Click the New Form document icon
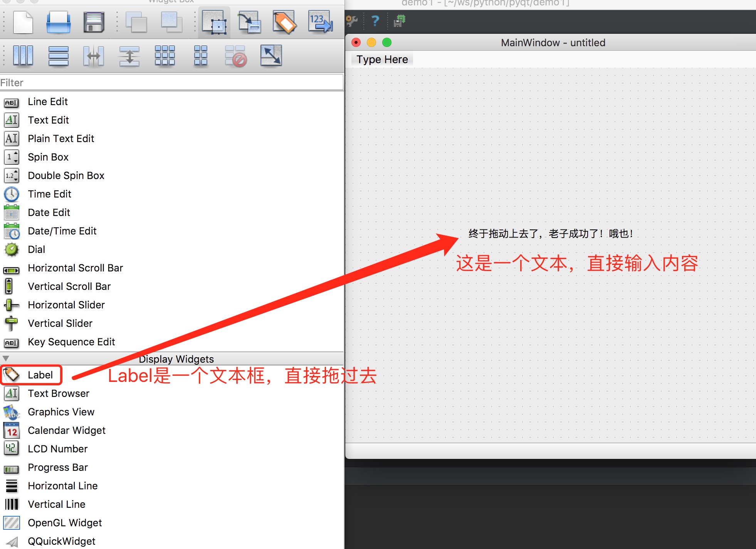Viewport: 756px width, 549px height. tap(23, 23)
